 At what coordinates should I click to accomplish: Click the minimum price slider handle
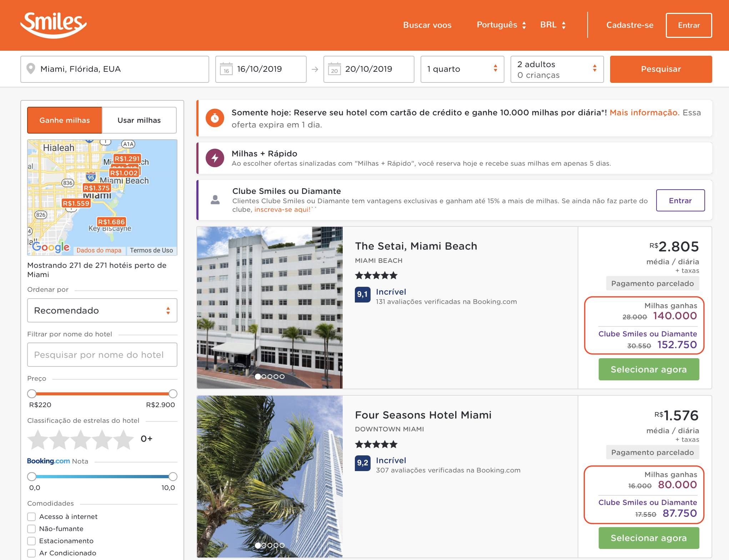[32, 394]
